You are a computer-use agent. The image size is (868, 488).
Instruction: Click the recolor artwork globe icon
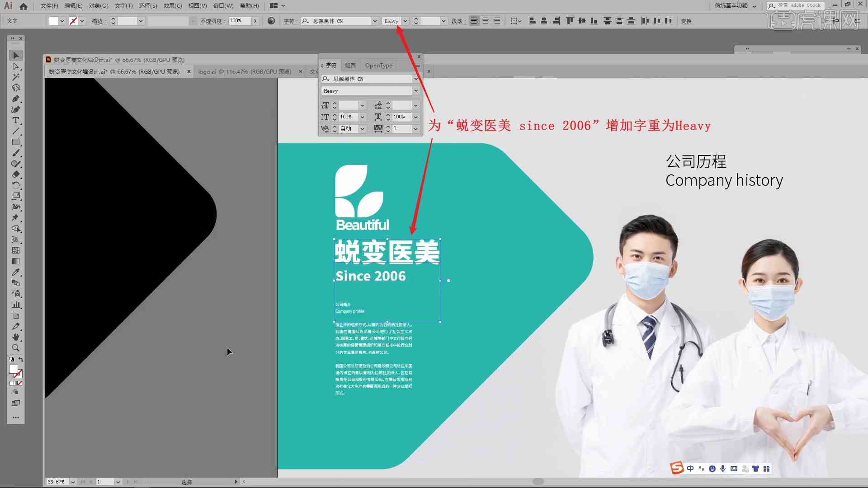[x=271, y=21]
